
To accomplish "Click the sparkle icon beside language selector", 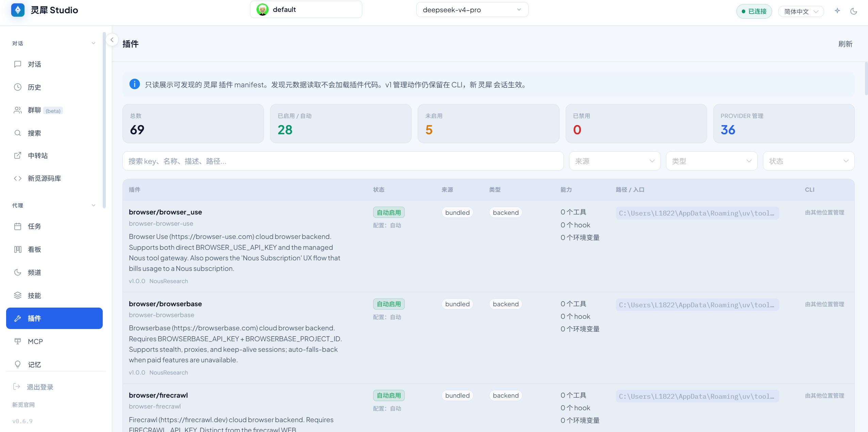I will point(837,11).
